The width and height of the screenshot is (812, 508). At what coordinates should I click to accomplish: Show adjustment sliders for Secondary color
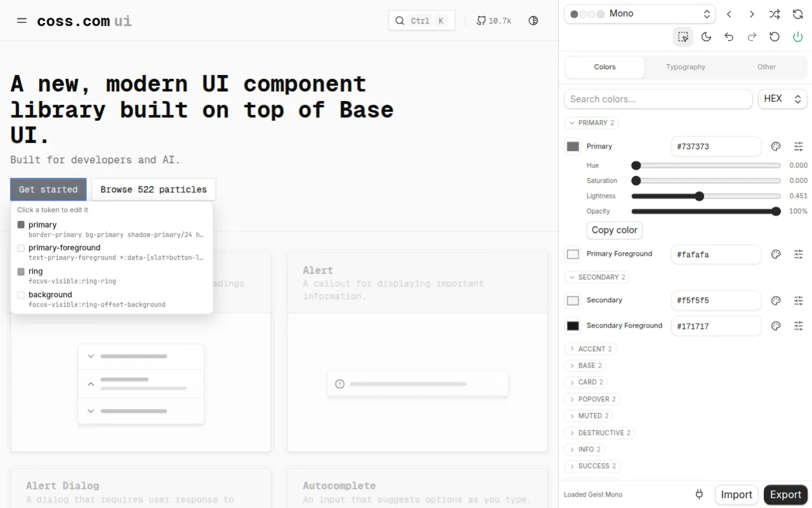[x=799, y=301]
